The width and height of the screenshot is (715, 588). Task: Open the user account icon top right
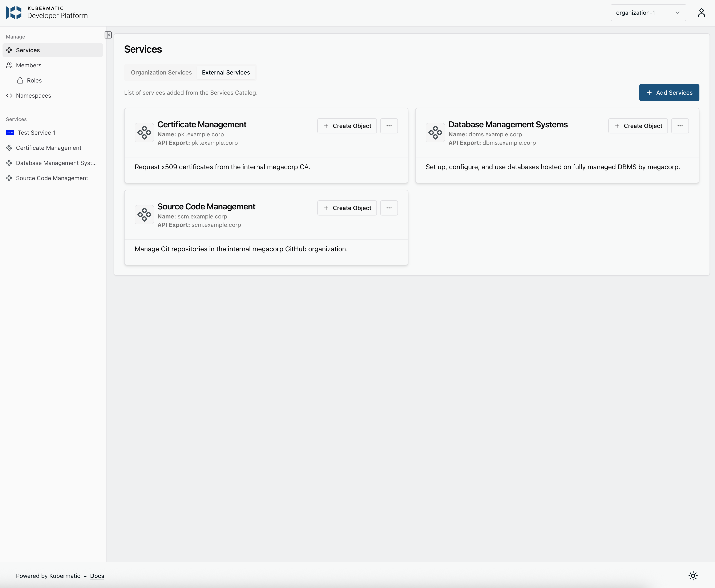(x=702, y=12)
